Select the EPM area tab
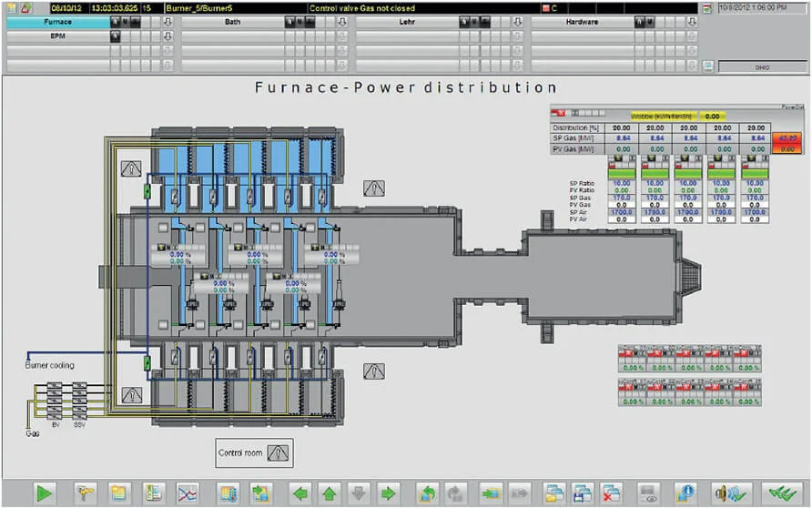Image resolution: width=812 pixels, height=508 pixels. coord(57,36)
